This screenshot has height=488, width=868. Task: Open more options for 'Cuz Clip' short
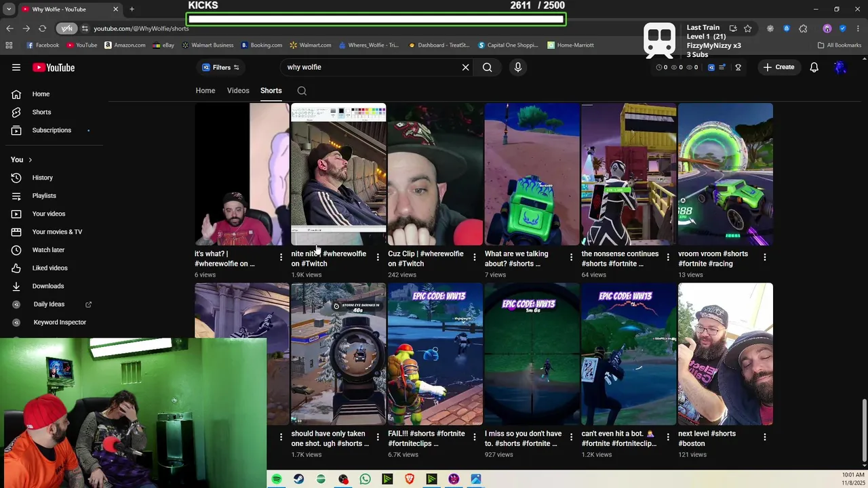(x=474, y=258)
